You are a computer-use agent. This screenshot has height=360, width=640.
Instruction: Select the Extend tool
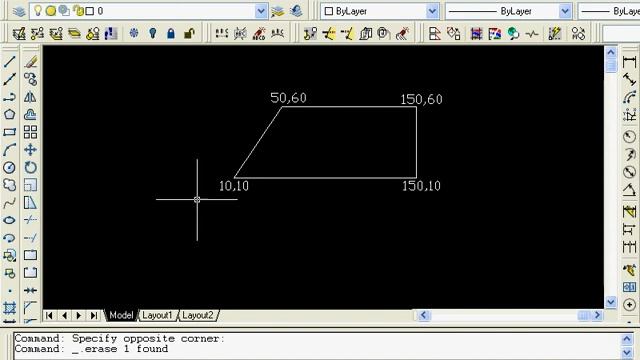click(x=31, y=238)
